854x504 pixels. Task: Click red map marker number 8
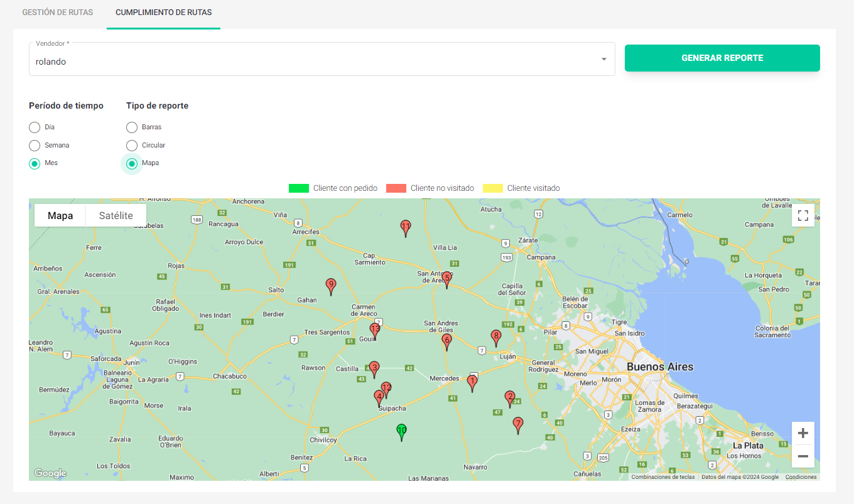click(x=496, y=338)
